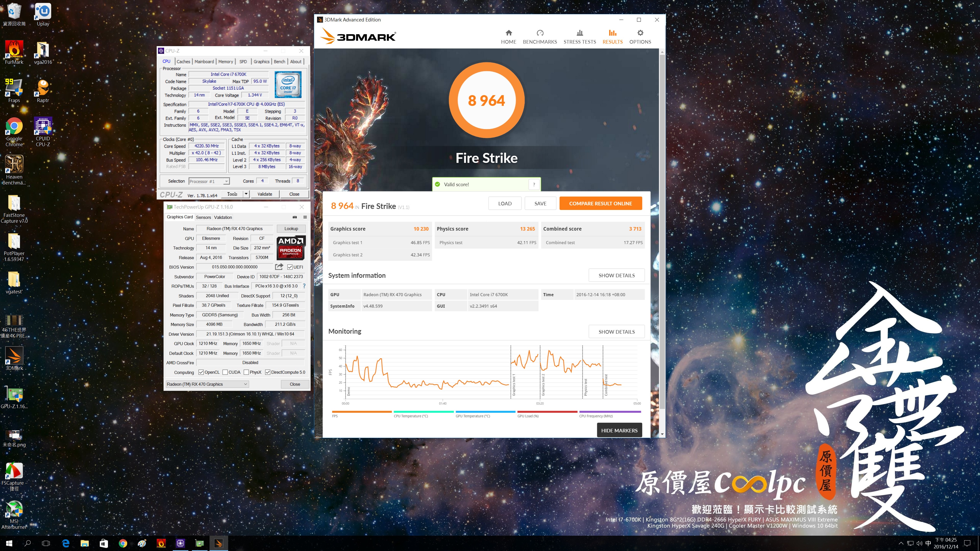Click COMPARE RESULT ONLINE button
This screenshot has height=551, width=980.
600,204
